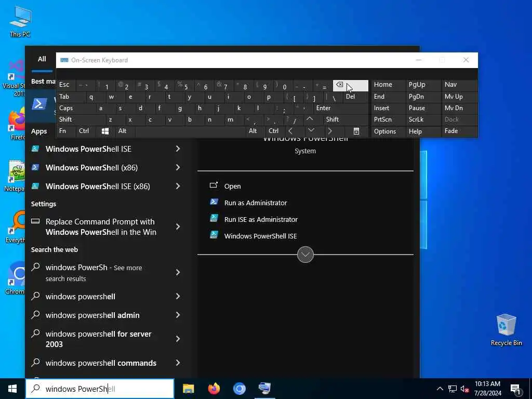The height and width of the screenshot is (399, 532).
Task: Click the Windows logo key on keyboard
Action: [105, 131]
